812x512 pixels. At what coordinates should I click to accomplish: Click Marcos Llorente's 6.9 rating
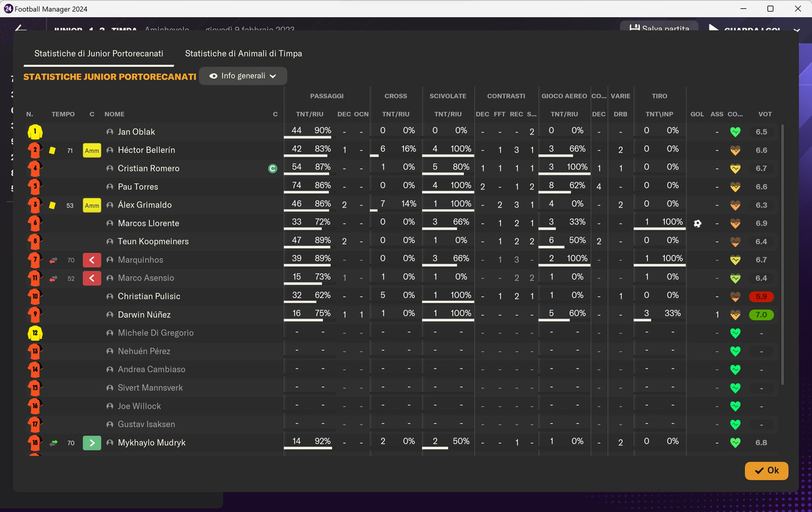click(x=761, y=223)
